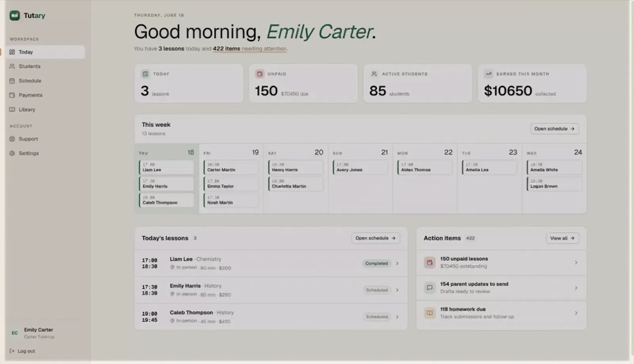
Task: Click the 150 unpaid count in stat card
Action: [x=266, y=91]
